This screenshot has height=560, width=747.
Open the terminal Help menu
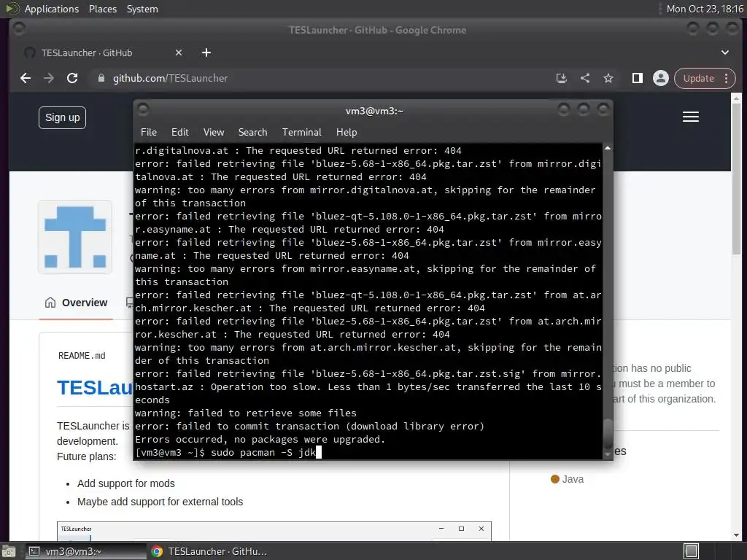[347, 133]
